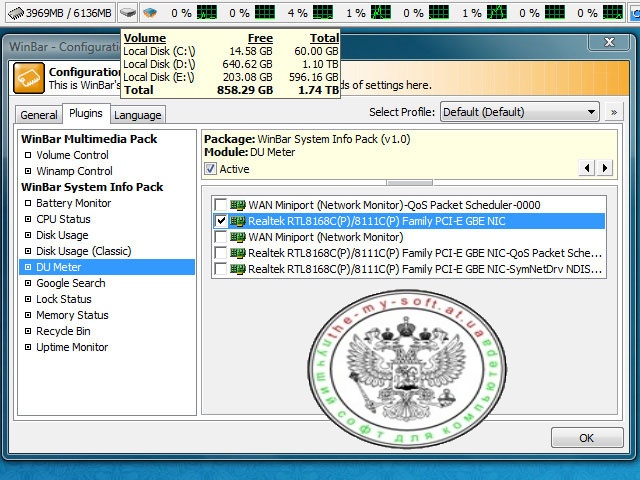Open the Language tab
640x480 pixels.
click(x=137, y=115)
